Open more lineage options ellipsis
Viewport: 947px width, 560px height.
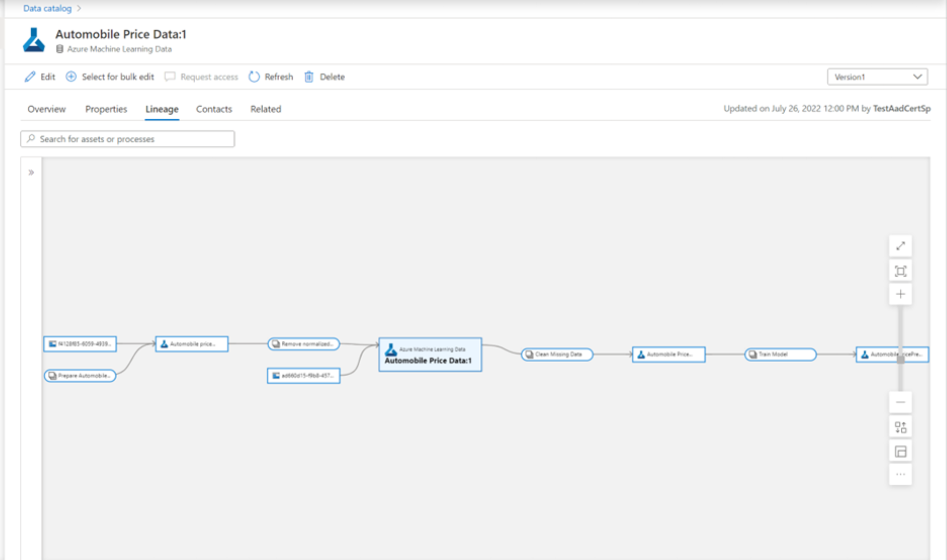pos(900,474)
